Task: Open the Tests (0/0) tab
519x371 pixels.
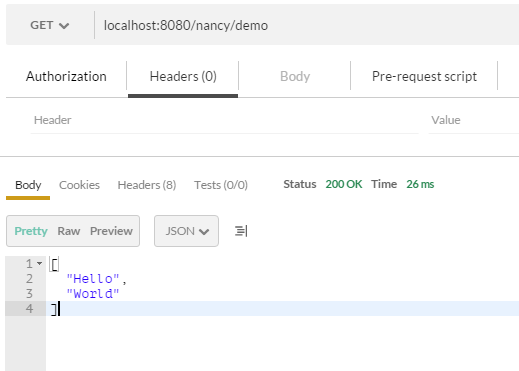Action: pyautogui.click(x=221, y=185)
